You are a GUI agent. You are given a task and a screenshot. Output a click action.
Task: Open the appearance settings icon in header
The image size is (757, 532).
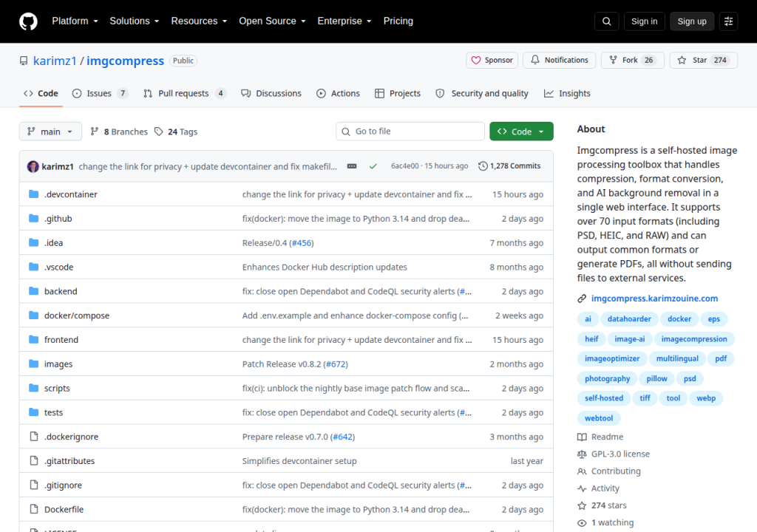coord(728,21)
